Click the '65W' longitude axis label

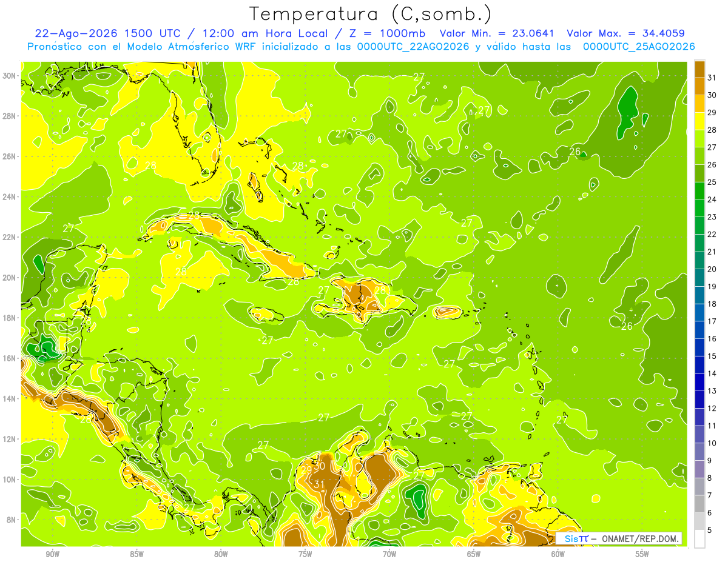click(474, 554)
